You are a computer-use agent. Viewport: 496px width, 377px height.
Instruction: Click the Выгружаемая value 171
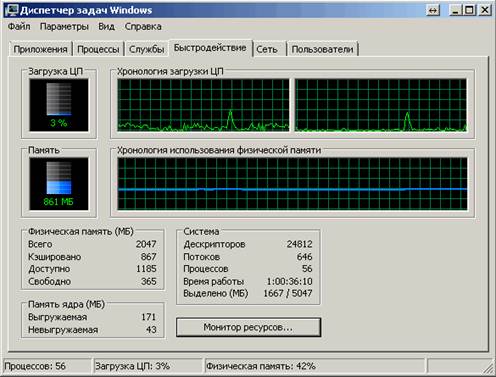[x=148, y=317]
